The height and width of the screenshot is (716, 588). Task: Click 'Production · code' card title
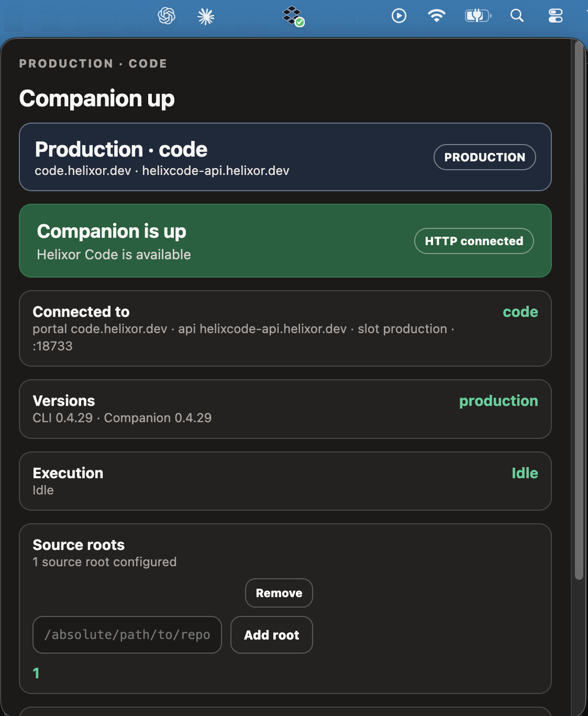[121, 149]
